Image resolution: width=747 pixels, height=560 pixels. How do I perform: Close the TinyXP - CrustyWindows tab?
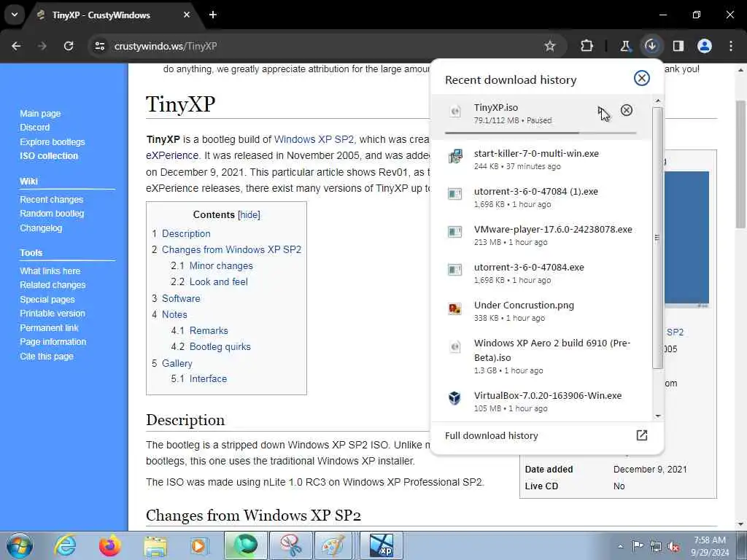click(187, 15)
